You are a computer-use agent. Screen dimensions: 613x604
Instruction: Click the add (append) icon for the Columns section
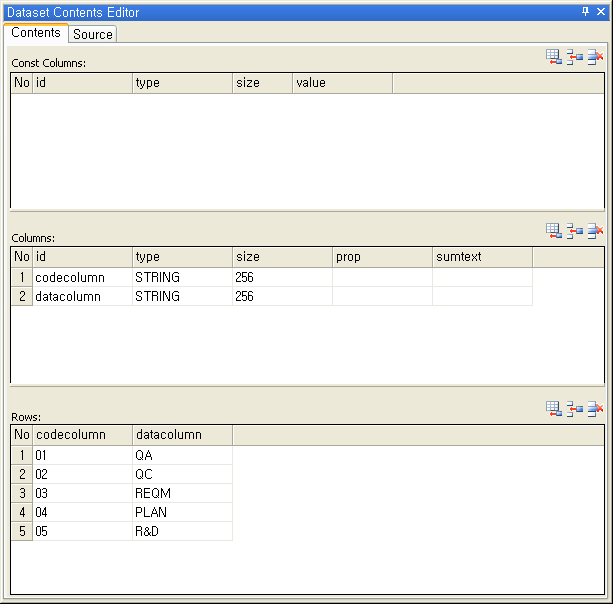click(x=554, y=231)
